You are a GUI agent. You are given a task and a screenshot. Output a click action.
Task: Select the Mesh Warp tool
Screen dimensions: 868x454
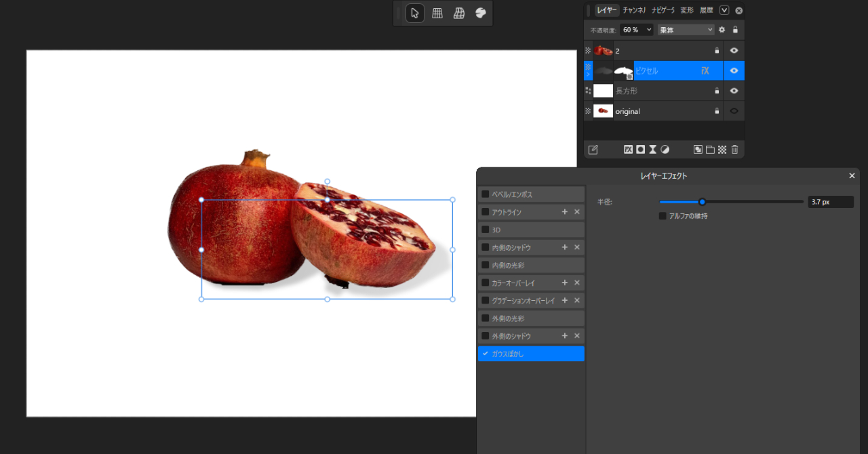[459, 13]
